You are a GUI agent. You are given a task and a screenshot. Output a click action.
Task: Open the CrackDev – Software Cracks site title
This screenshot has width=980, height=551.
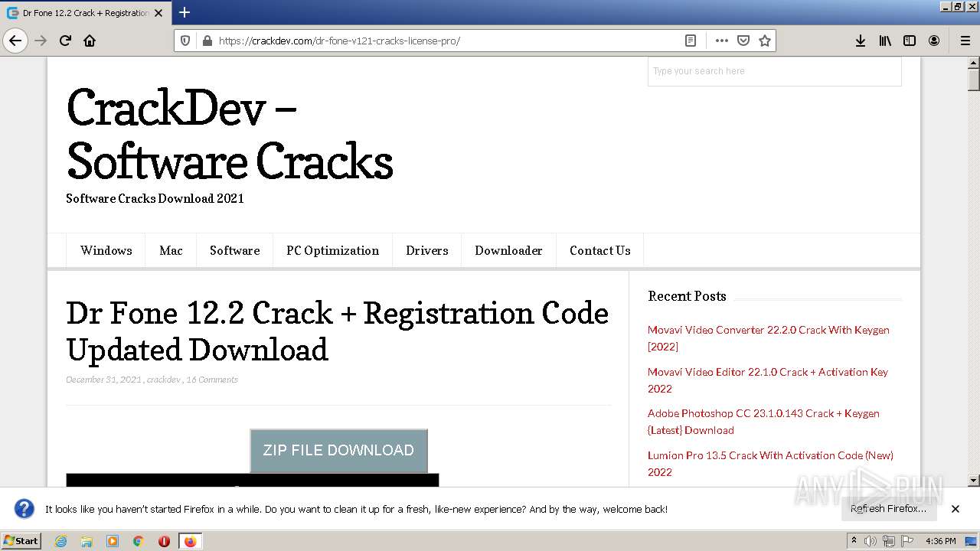coord(230,134)
